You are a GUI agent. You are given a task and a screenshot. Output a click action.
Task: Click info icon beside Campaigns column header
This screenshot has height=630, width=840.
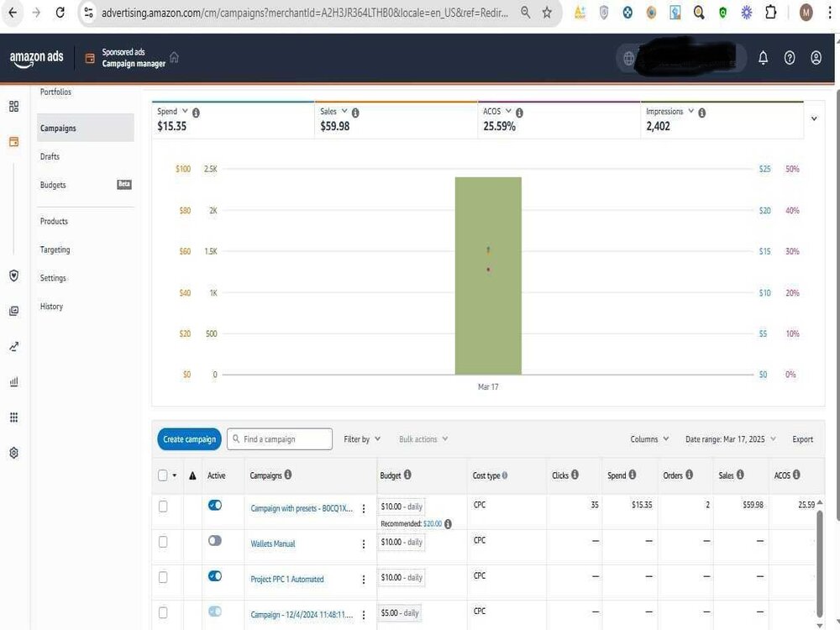coord(287,475)
